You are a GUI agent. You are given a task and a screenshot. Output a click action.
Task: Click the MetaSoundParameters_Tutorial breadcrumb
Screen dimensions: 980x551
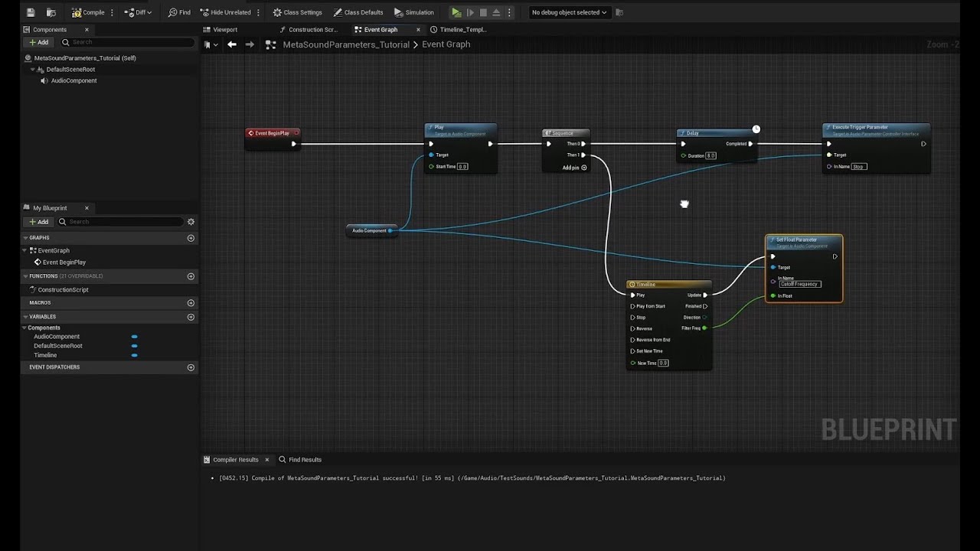point(346,44)
